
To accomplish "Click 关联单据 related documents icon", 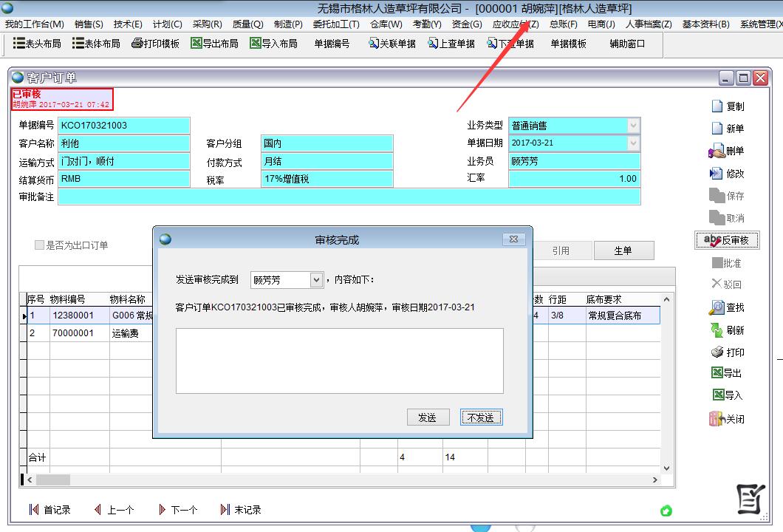I will 374,44.
